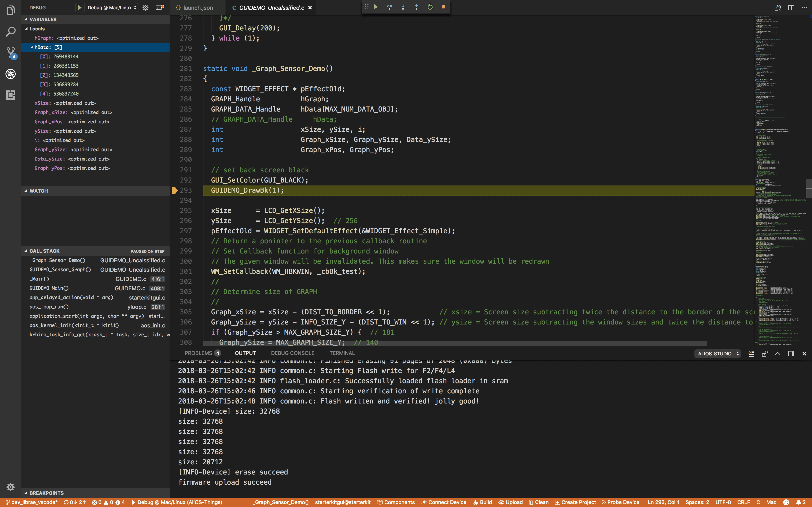Open the Search view in activity bar
The width and height of the screenshot is (812, 507).
[x=11, y=32]
